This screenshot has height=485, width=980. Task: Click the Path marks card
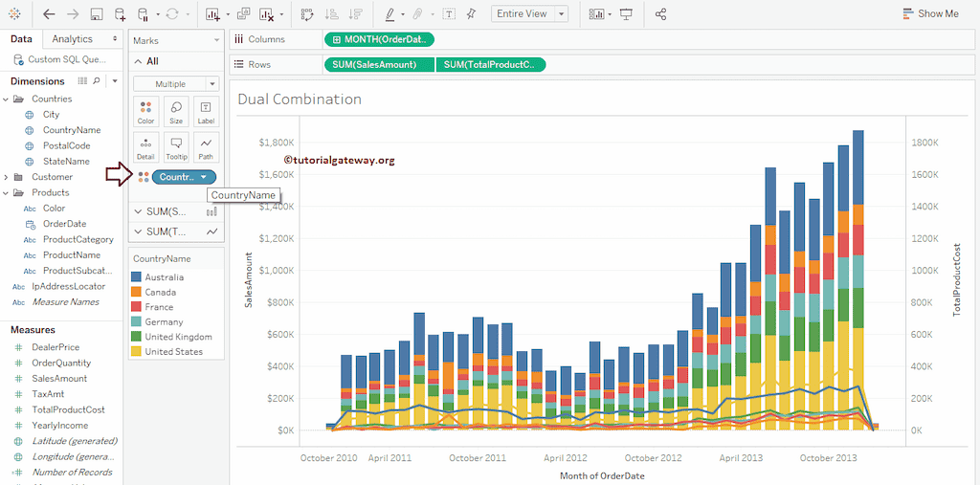pos(206,146)
